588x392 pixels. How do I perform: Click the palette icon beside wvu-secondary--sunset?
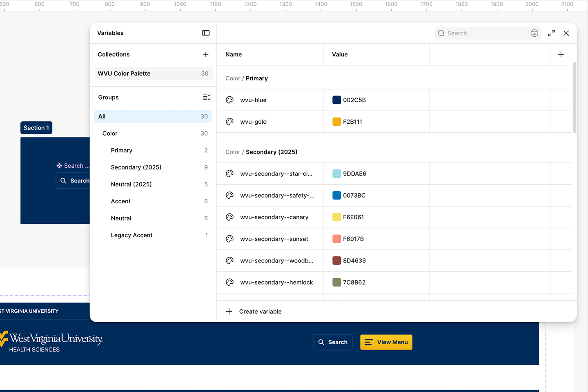[x=230, y=239]
